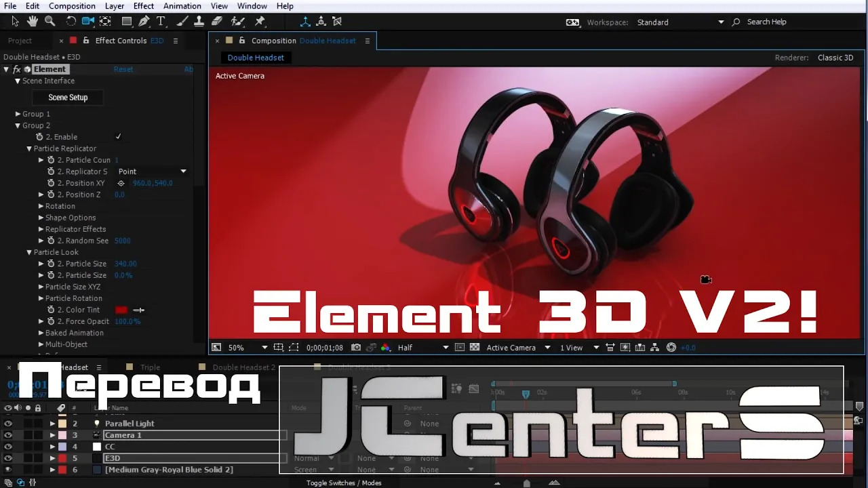Toggle Pixel Aspect Ratio Correction icon
The height and width of the screenshot is (488, 868).
tap(610, 348)
